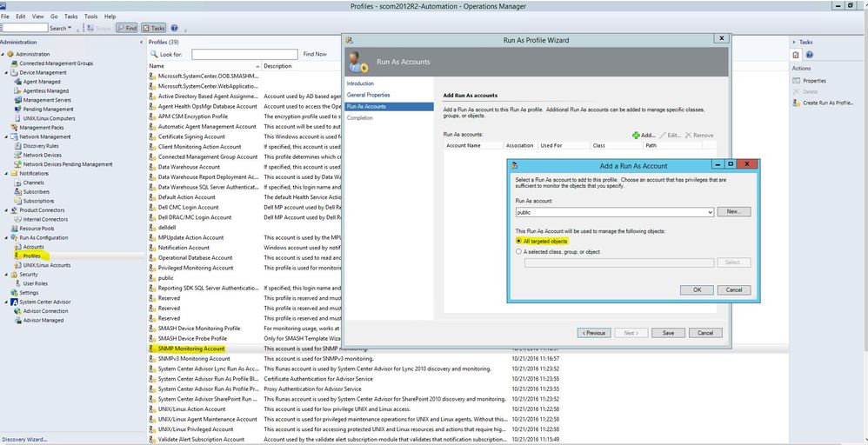Viewport: 868px width, 445px height.
Task: Click Advisor Connection icon
Action: coord(18,311)
